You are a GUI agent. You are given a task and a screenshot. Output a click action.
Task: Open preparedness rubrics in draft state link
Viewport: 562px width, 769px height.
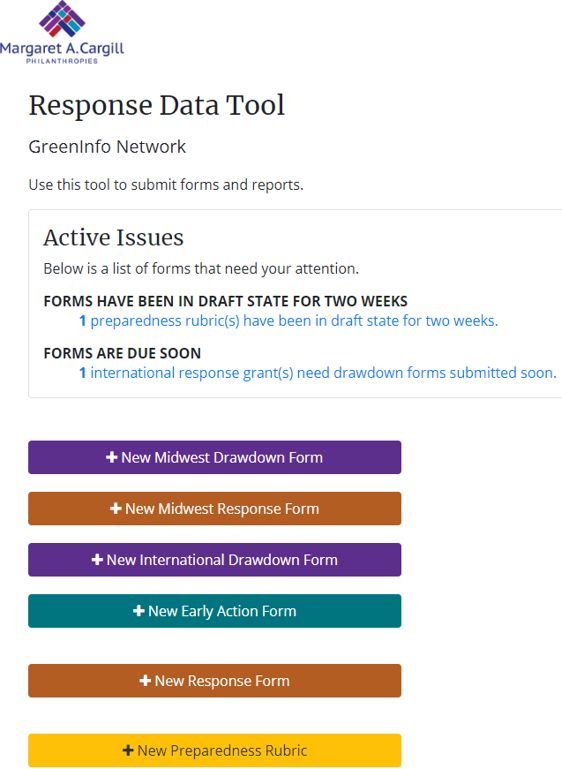(288, 321)
